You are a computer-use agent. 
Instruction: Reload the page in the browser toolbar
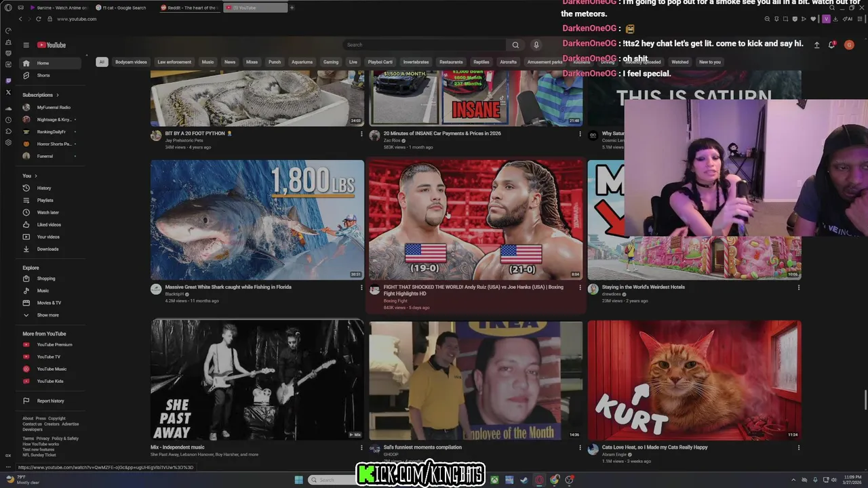click(x=38, y=19)
